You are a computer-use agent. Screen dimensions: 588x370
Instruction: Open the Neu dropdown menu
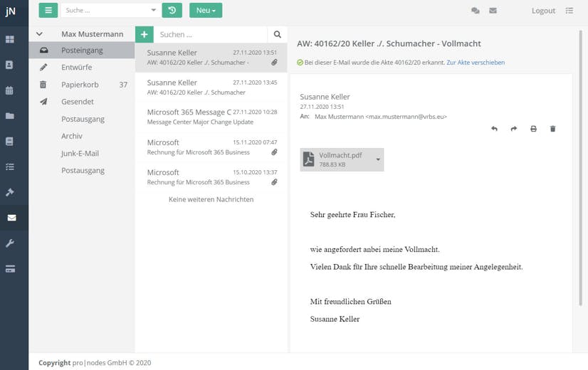coord(206,10)
